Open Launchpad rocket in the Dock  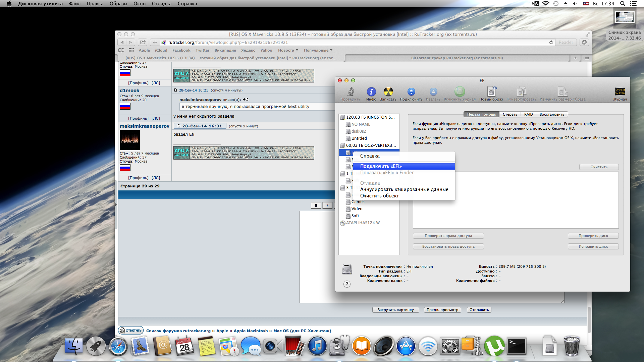pyautogui.click(x=96, y=346)
